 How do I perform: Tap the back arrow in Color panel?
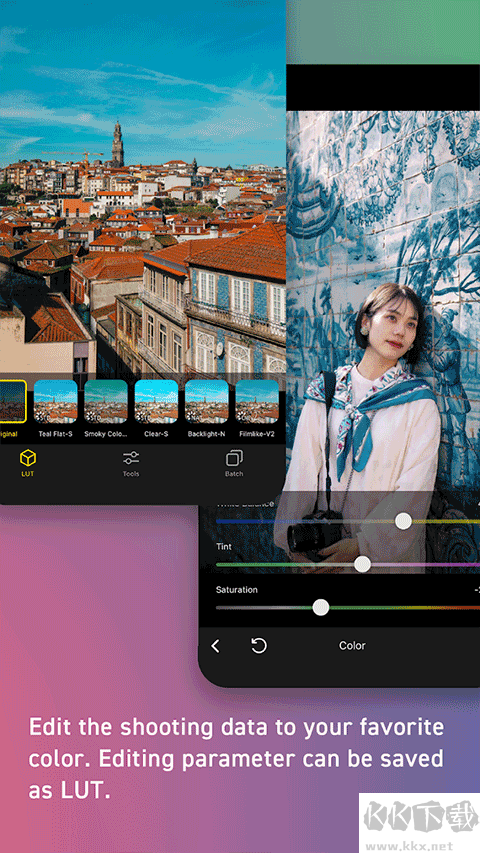coord(216,646)
